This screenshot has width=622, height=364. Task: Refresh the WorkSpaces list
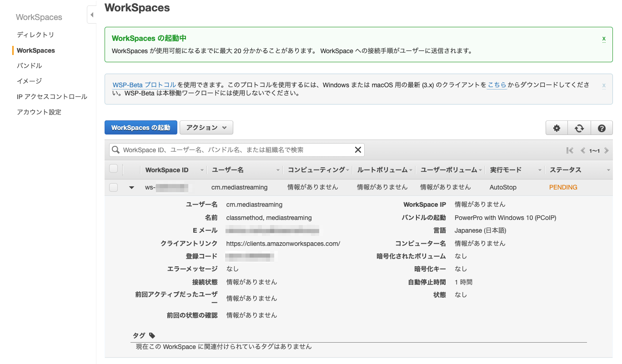pyautogui.click(x=579, y=128)
